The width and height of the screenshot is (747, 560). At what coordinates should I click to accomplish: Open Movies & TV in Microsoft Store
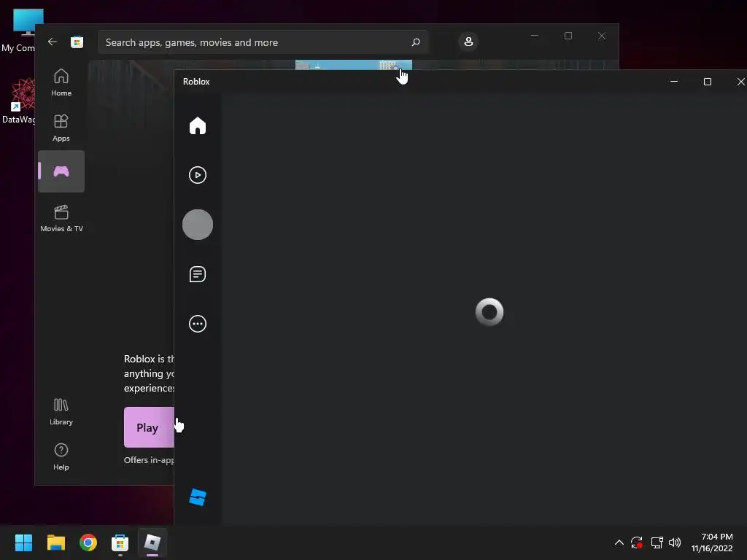tap(61, 218)
